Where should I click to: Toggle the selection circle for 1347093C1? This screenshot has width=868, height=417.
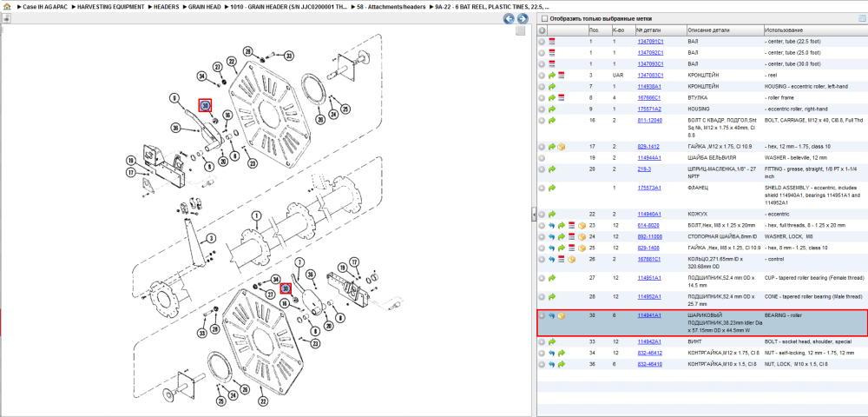click(x=542, y=64)
